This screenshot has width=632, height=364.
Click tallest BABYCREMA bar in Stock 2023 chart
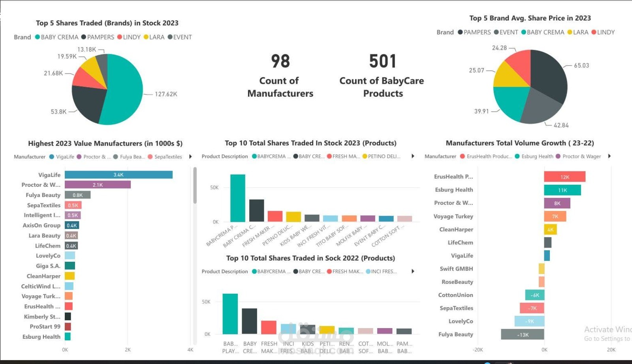[238, 198]
